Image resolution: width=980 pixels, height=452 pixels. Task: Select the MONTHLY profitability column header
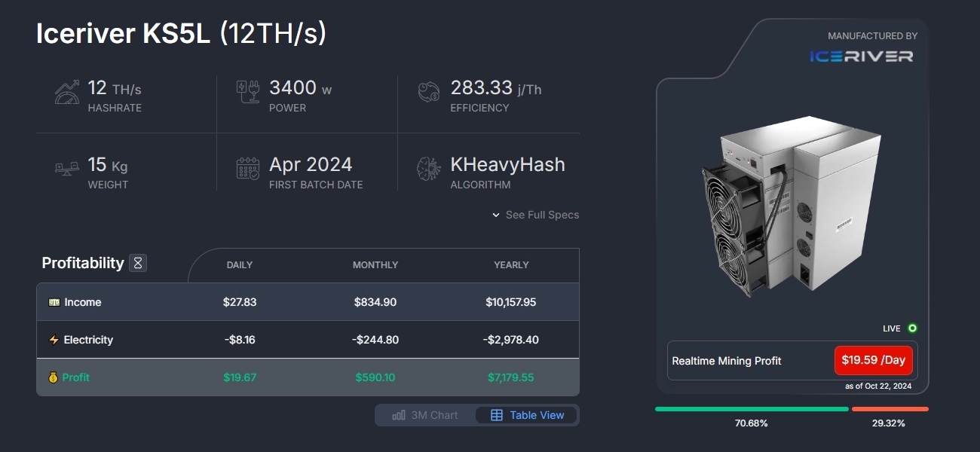(375, 265)
